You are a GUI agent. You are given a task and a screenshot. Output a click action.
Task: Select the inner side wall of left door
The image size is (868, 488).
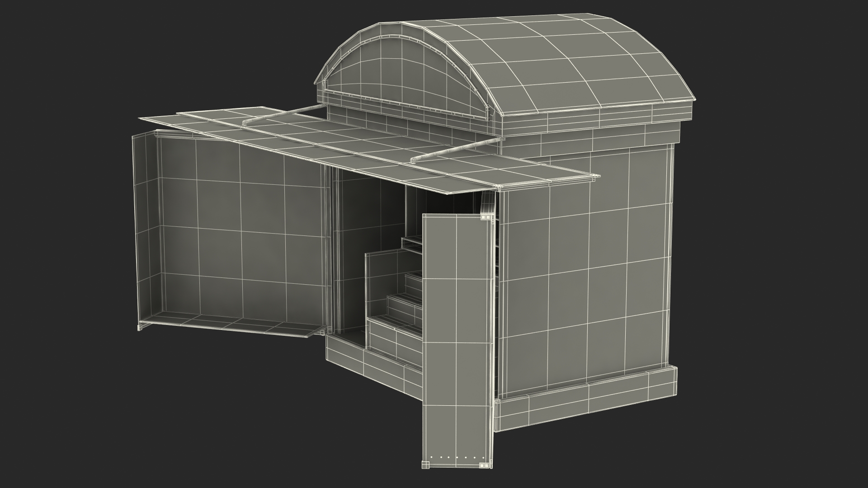[x=145, y=226]
